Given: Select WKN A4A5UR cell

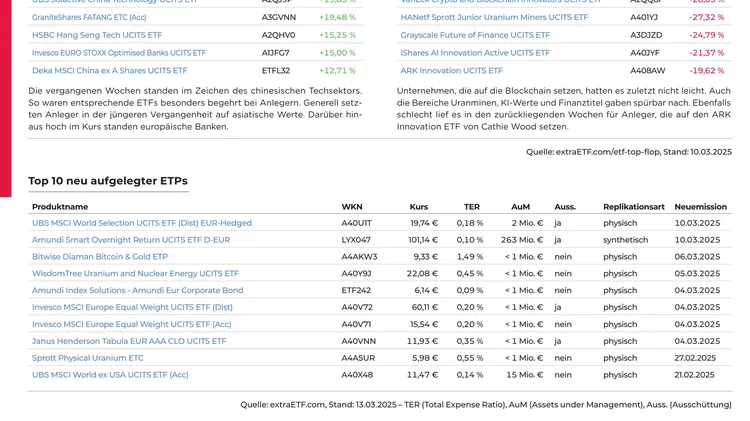Looking at the screenshot, I should 358,358.
